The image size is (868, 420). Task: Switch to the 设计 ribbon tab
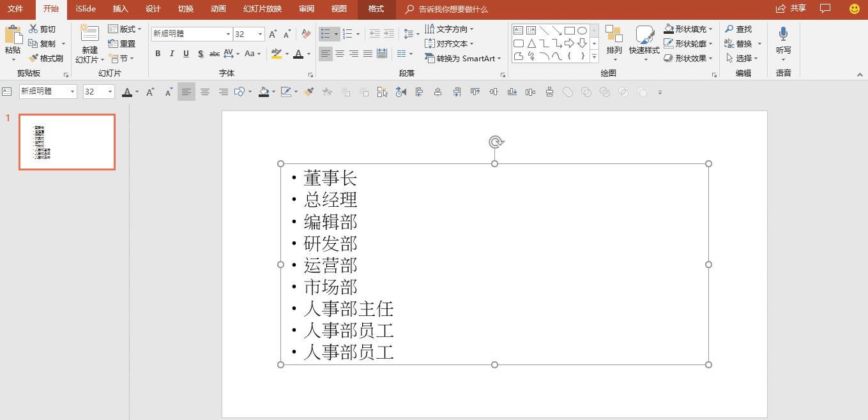[x=153, y=9]
